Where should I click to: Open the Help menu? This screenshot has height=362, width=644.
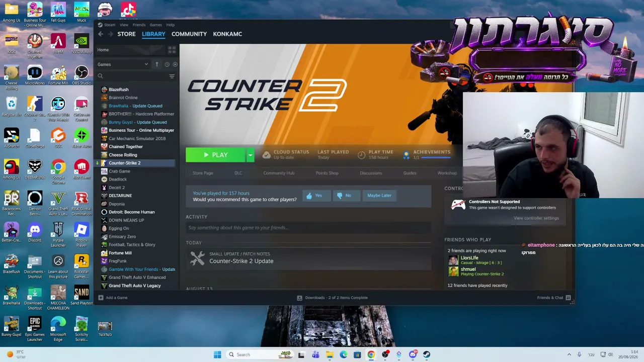[171, 25]
